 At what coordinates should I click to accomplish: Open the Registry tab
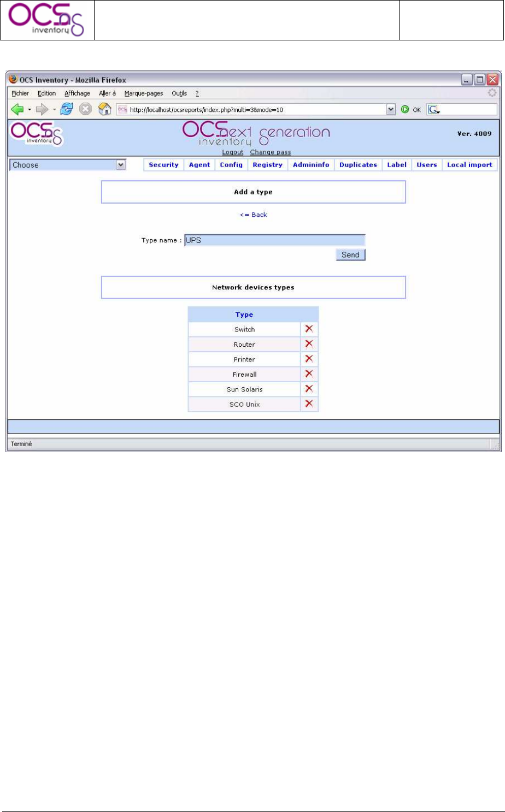tap(268, 165)
